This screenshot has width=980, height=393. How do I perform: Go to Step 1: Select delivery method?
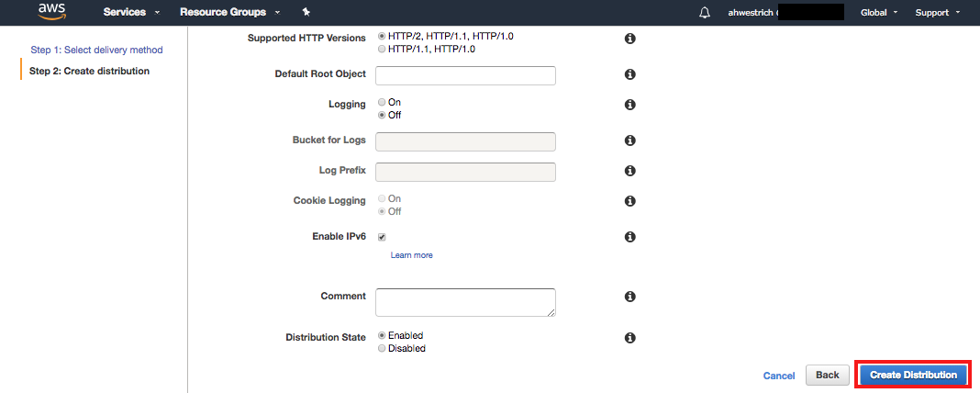pos(97,50)
